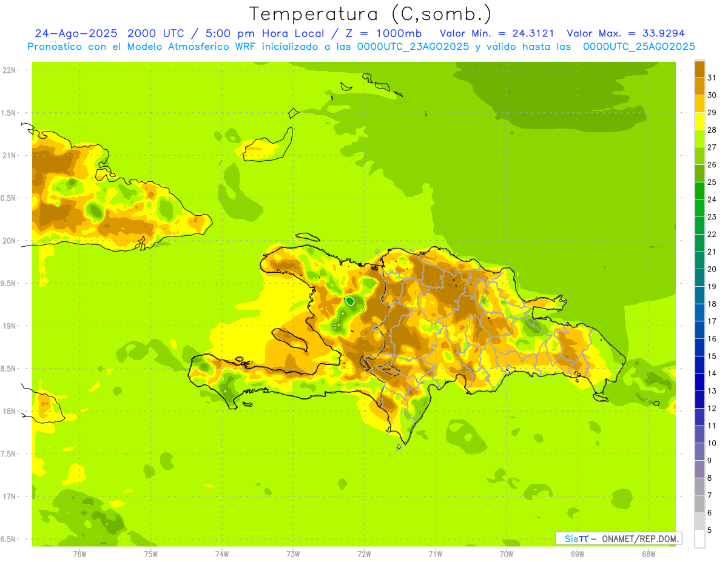Image resolution: width=728 pixels, height=562 pixels.
Task: Select the '17N' latitude axis label
Action: pos(8,497)
